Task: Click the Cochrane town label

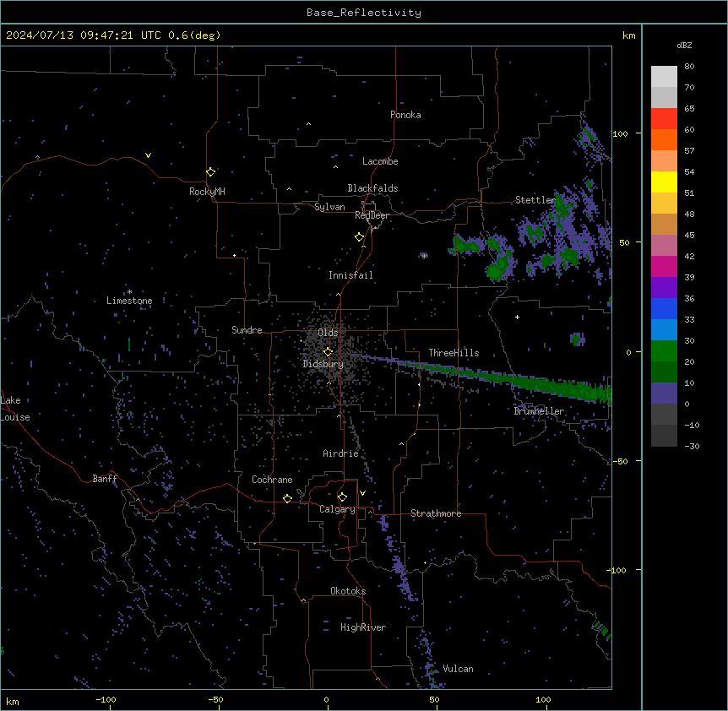Action: (272, 480)
